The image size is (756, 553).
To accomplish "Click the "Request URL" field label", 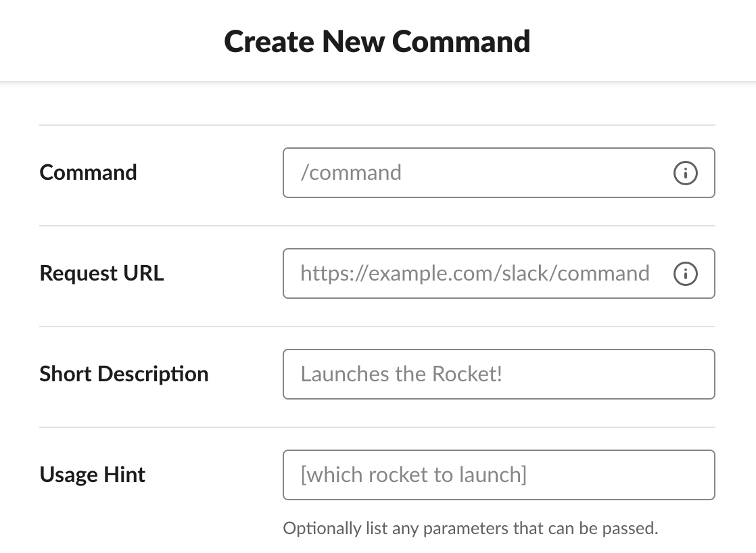I will (101, 273).
